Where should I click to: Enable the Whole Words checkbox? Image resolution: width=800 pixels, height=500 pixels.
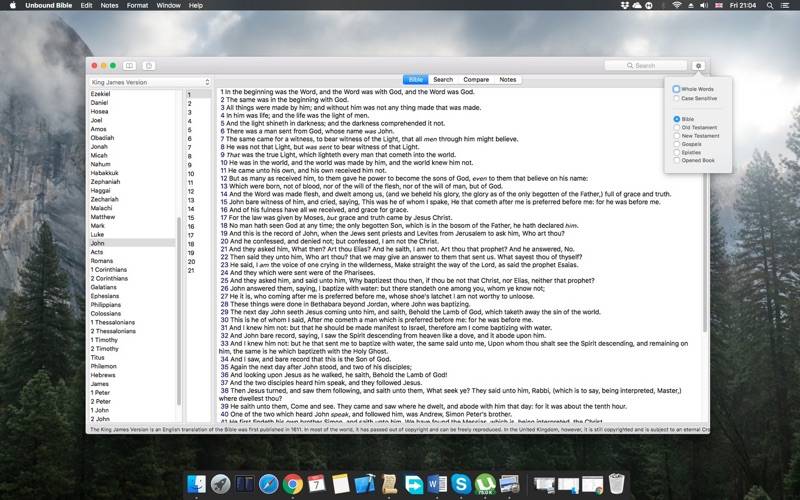(676, 89)
